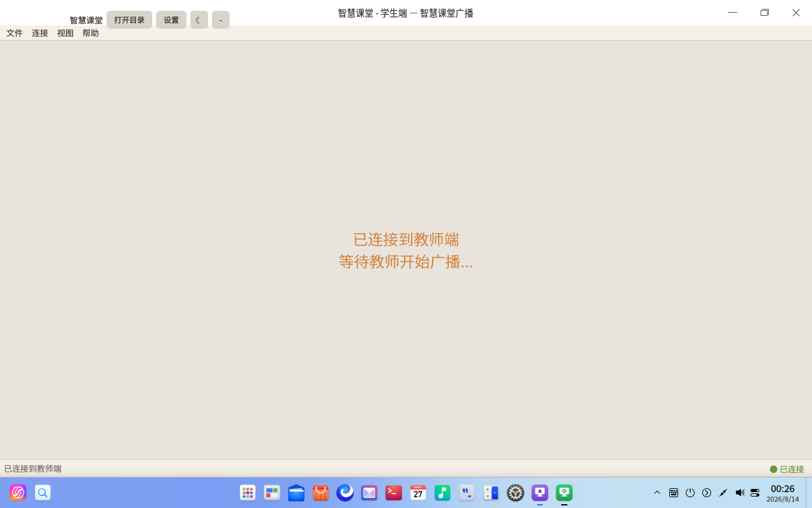Toggle dark mode with the moon icon
Viewport: 812px width, 508px height.
coord(199,20)
